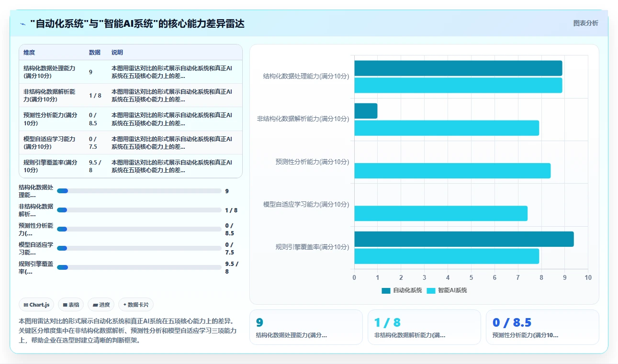Click 自动化系统 bar for 结构化数据处理能力

pyautogui.click(x=458, y=68)
